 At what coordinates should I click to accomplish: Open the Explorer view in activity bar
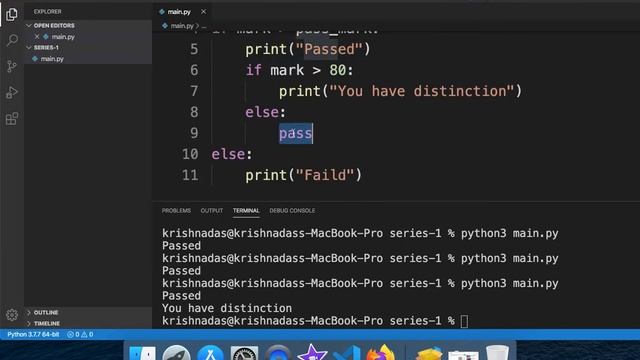12,14
